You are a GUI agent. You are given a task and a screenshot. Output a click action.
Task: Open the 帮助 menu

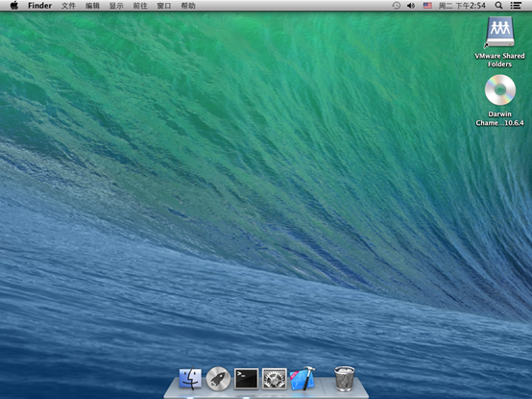[x=188, y=6]
